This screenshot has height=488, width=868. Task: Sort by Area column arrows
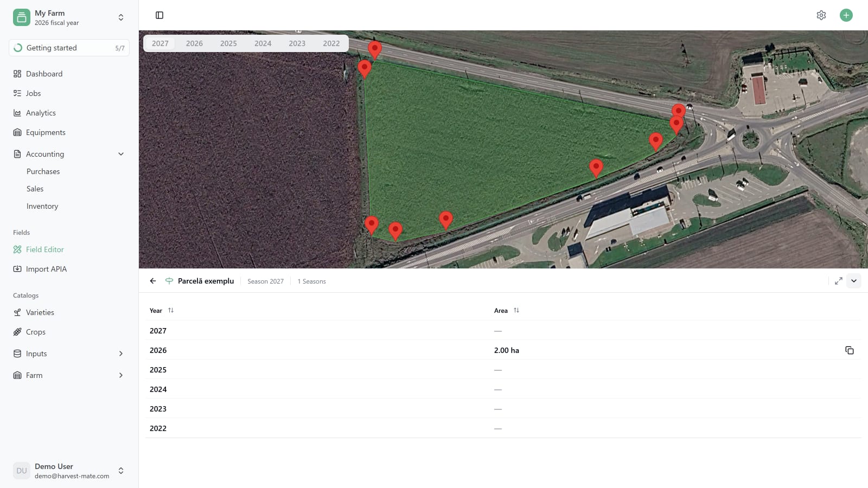tap(516, 310)
